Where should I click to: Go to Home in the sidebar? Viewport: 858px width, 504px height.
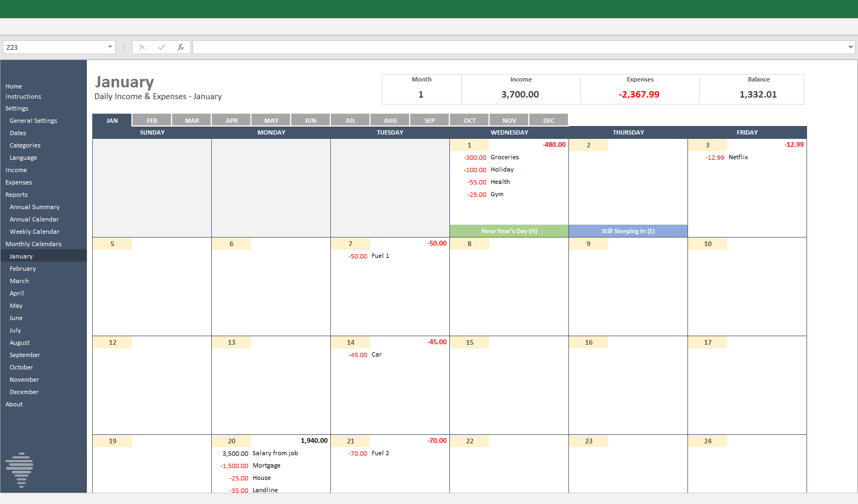tap(14, 86)
